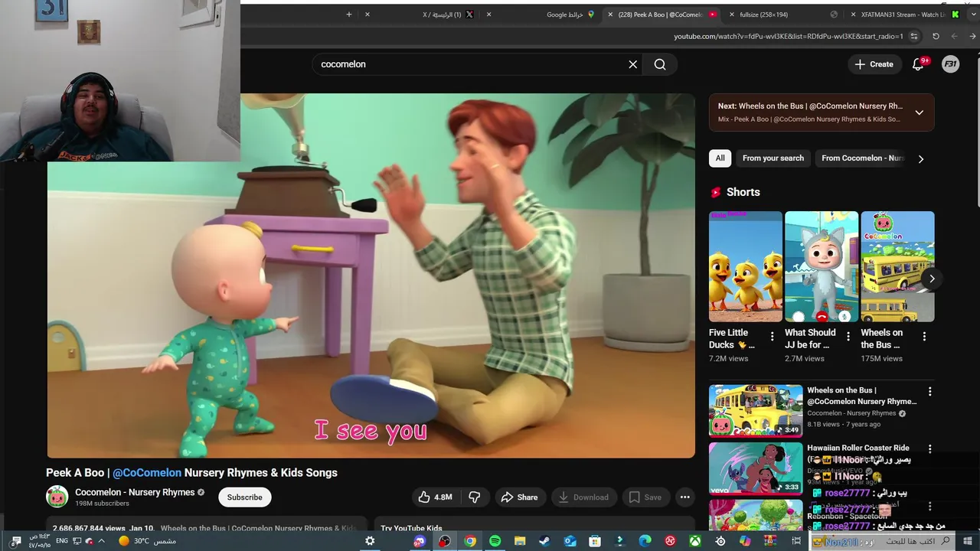The image size is (980, 551).
Task: Open site settings icon in address bar
Action: 914,36
